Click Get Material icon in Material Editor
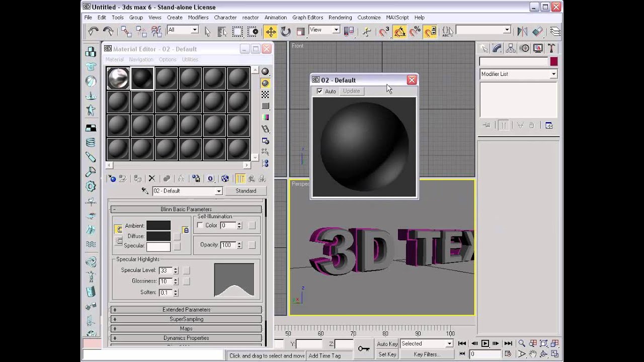 112,178
